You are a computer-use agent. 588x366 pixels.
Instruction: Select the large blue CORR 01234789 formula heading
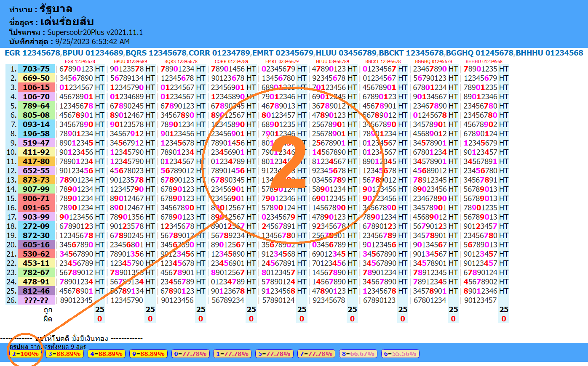219,53
